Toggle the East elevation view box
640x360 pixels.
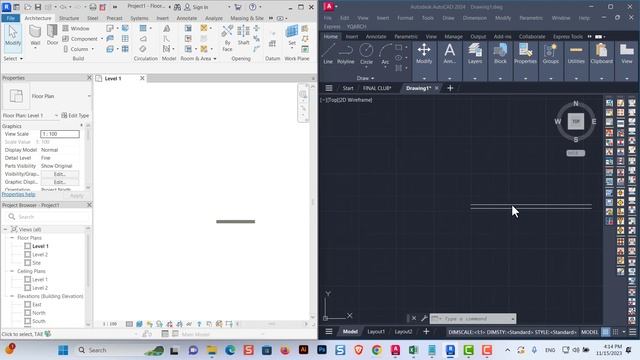click(27, 304)
